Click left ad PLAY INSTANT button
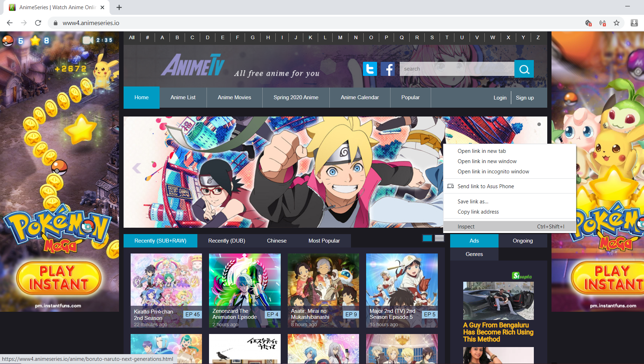The width and height of the screenshot is (644, 364). point(59,278)
